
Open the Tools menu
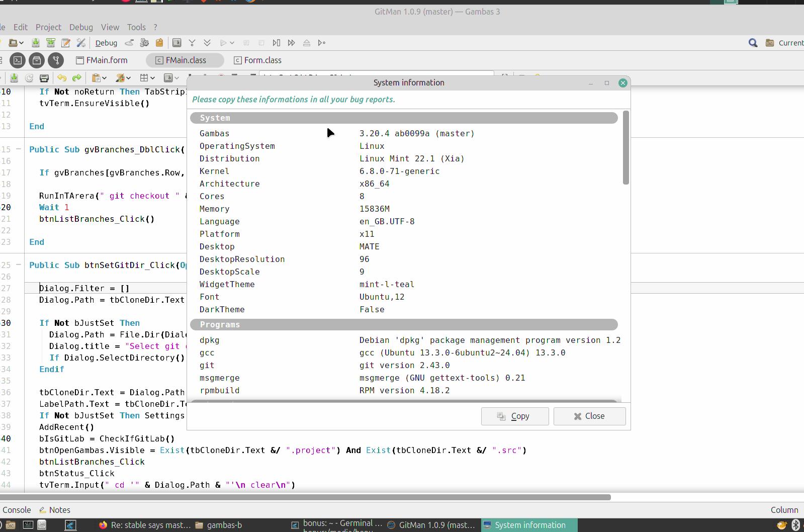point(136,27)
